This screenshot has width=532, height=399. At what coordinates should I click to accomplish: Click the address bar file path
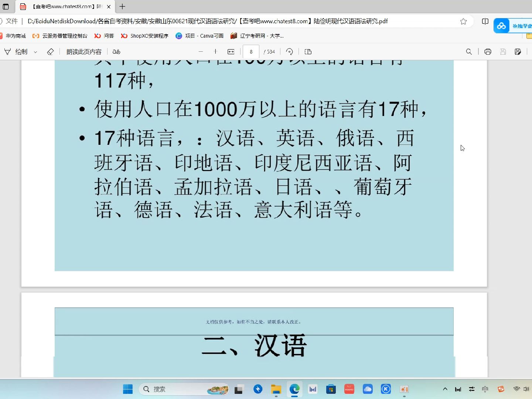(x=207, y=21)
